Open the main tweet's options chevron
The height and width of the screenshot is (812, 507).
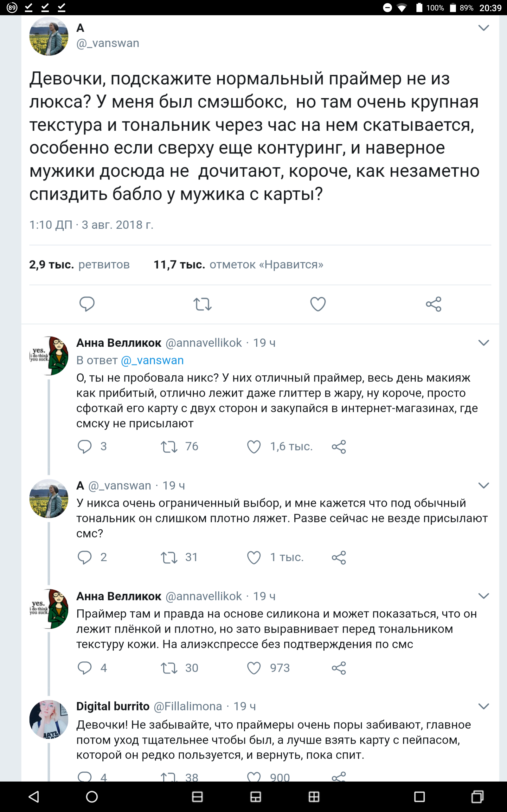(x=483, y=28)
